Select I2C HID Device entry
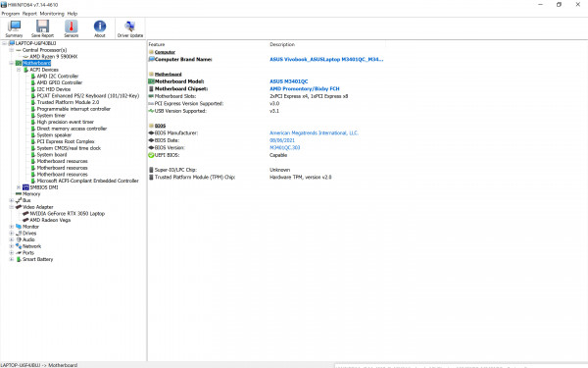The image size is (588, 368). point(54,89)
